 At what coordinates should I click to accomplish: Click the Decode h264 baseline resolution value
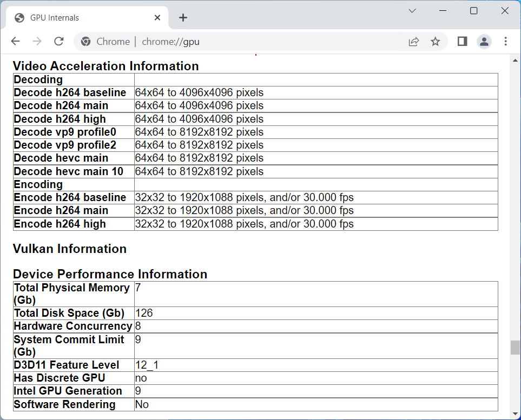pos(199,92)
